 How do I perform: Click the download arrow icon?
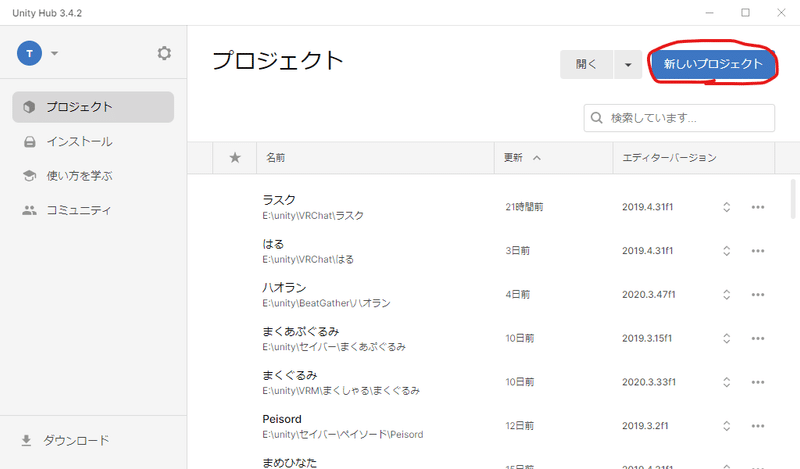tap(27, 440)
